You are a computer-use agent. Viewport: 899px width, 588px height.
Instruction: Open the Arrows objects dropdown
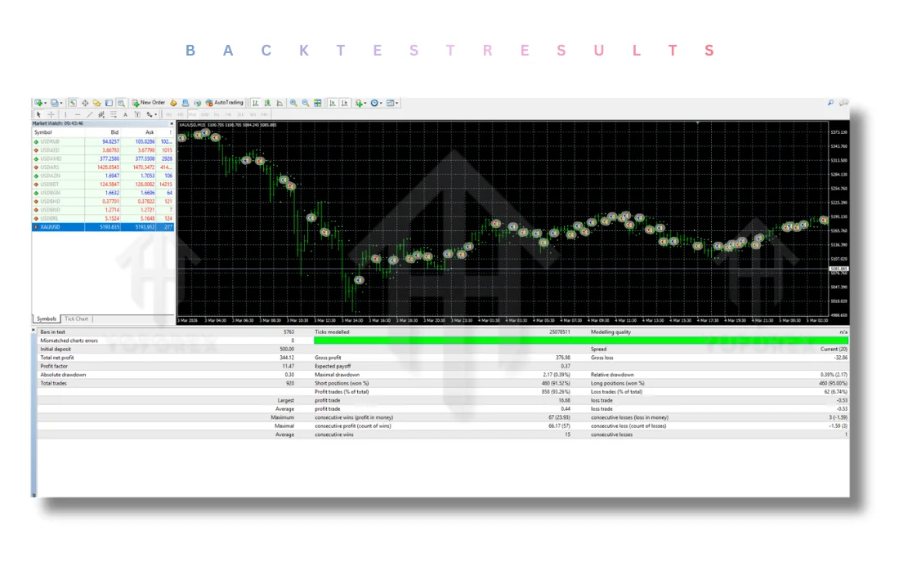(151, 114)
